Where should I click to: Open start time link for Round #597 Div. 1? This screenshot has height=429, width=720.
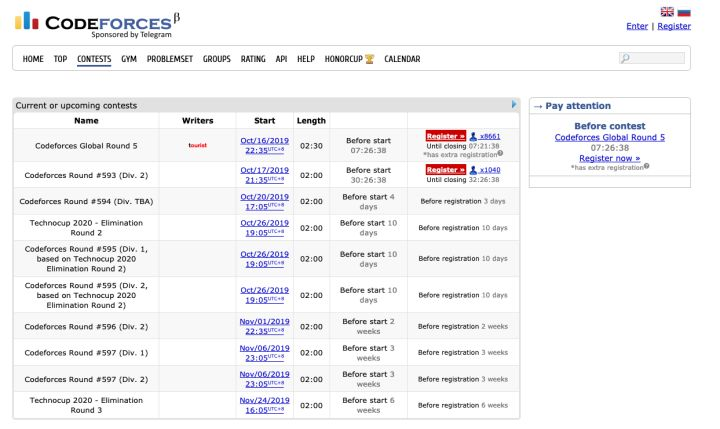click(264, 353)
